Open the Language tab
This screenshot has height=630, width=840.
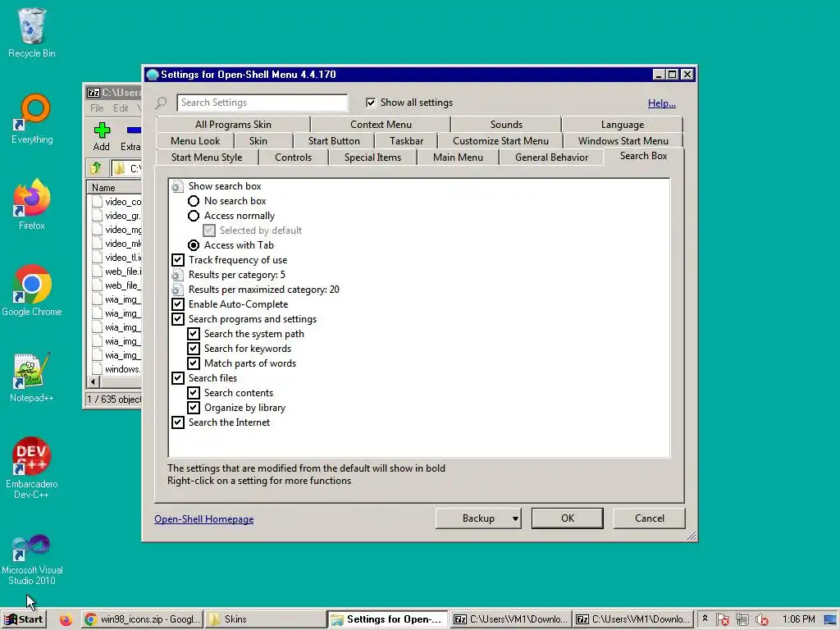click(x=622, y=125)
